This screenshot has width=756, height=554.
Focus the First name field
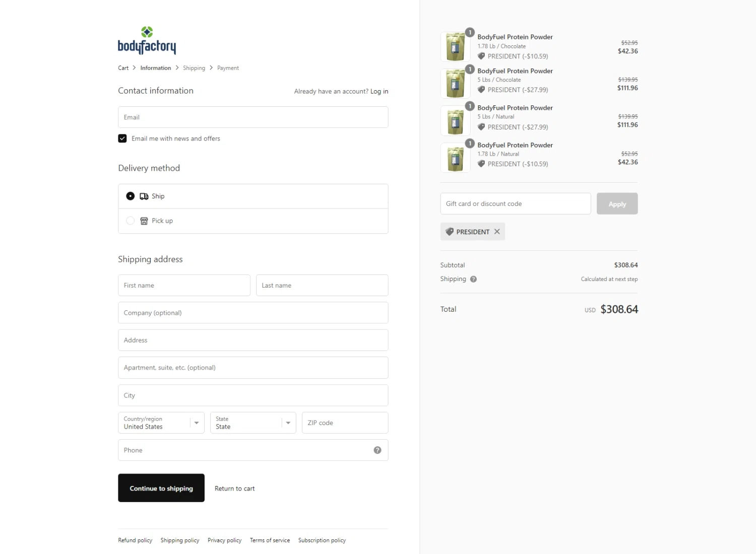pos(184,286)
